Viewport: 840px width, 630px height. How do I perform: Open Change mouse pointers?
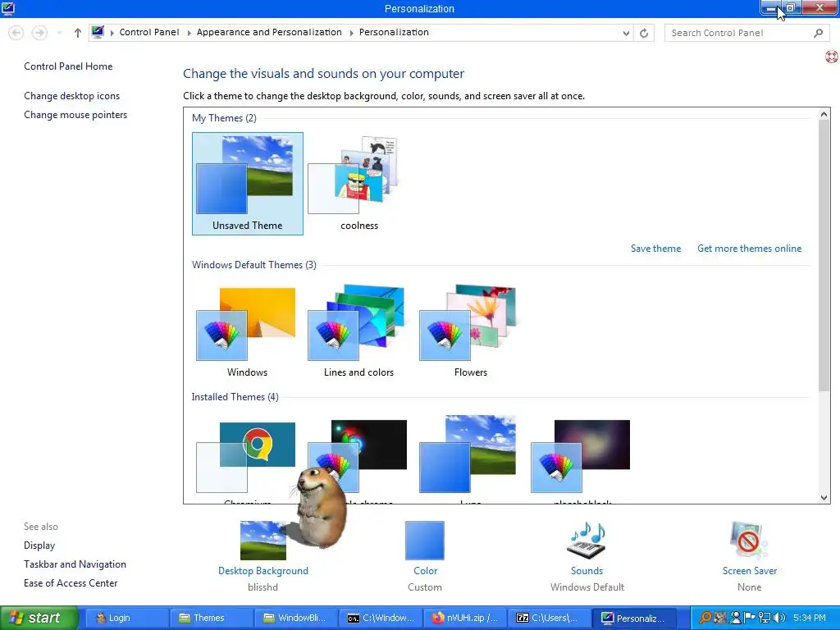click(x=75, y=115)
